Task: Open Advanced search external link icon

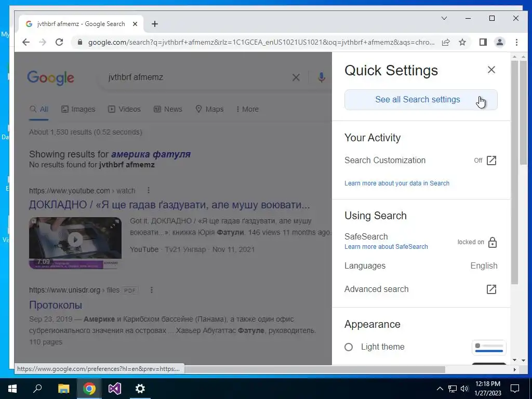Action: [x=491, y=289]
